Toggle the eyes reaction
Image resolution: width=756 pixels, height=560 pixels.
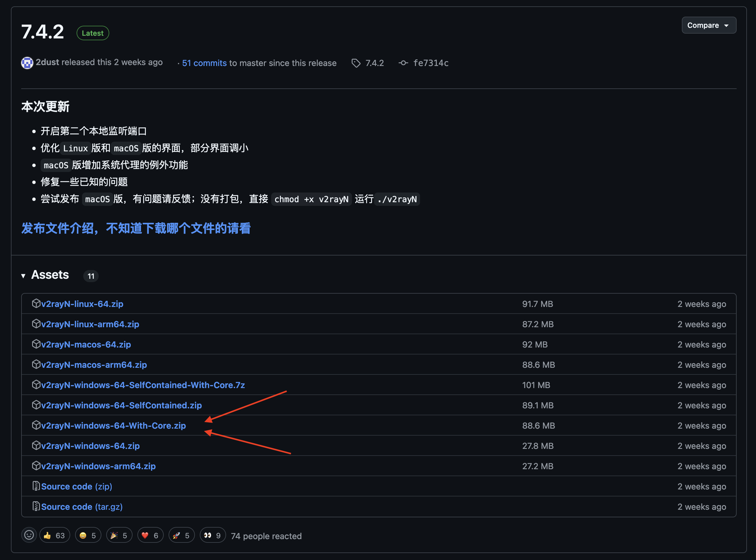coord(212,535)
